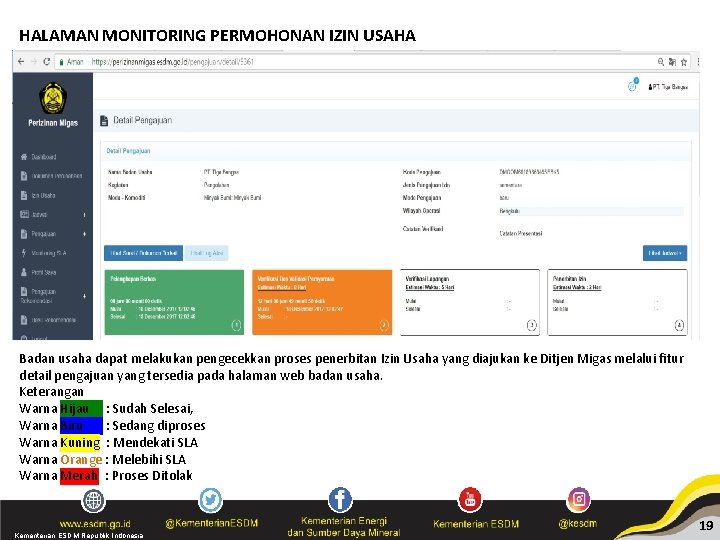This screenshot has width=720, height=540.
Task: Click the Perizinan Migas emblem logo
Action: (x=53, y=98)
